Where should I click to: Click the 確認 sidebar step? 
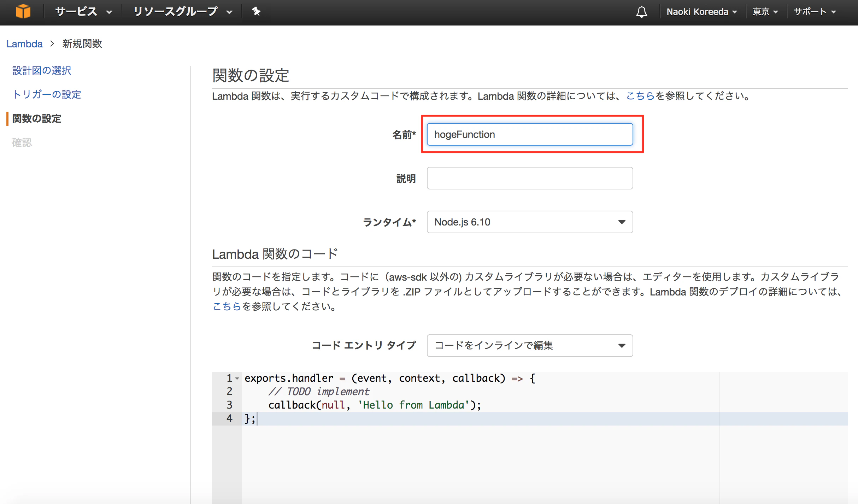coord(22,142)
